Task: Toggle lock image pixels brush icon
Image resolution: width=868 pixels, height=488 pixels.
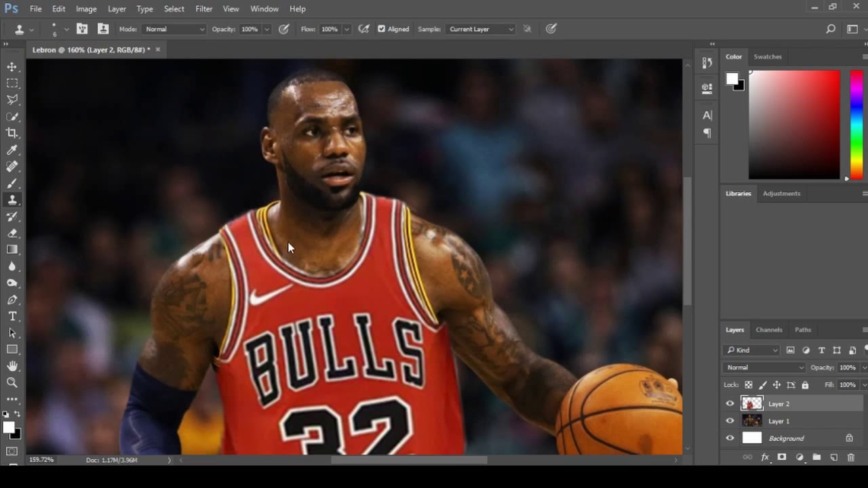Action: [763, 385]
